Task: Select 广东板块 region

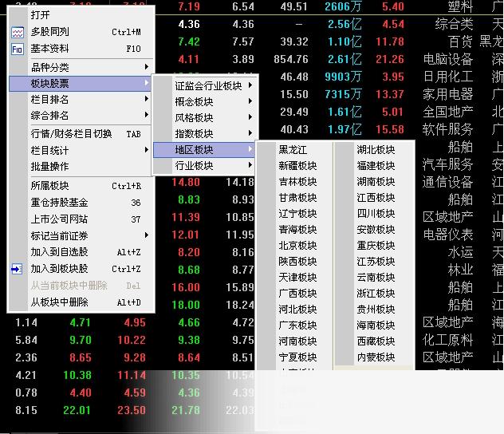Action: [x=294, y=325]
